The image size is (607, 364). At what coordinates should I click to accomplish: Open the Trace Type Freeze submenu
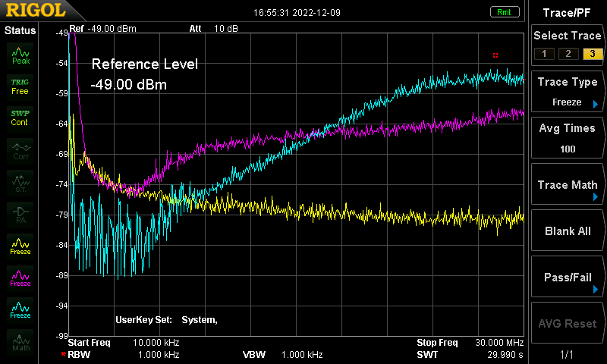(x=568, y=92)
